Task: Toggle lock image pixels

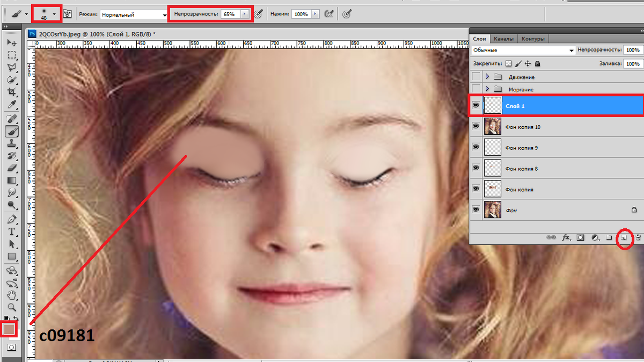Action: tap(518, 63)
